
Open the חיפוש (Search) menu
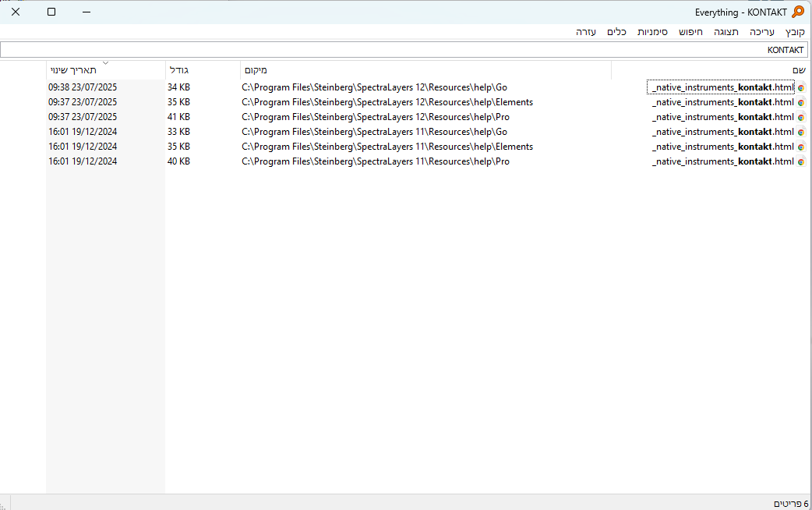click(690, 32)
